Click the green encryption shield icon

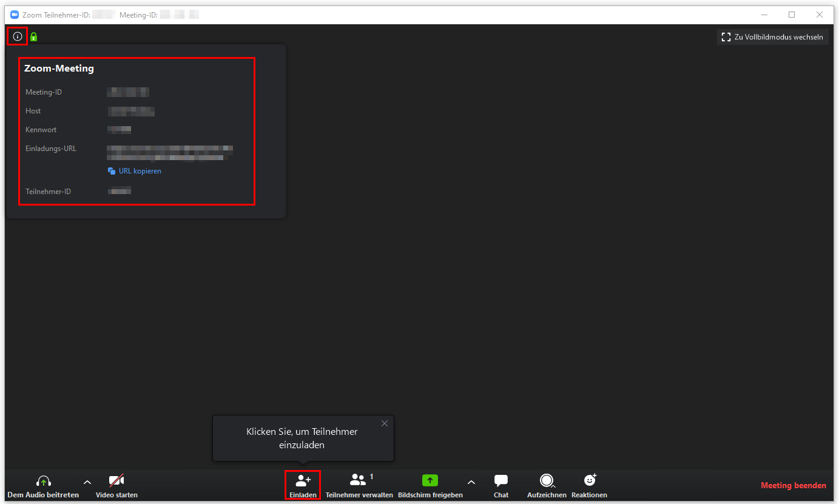click(33, 37)
